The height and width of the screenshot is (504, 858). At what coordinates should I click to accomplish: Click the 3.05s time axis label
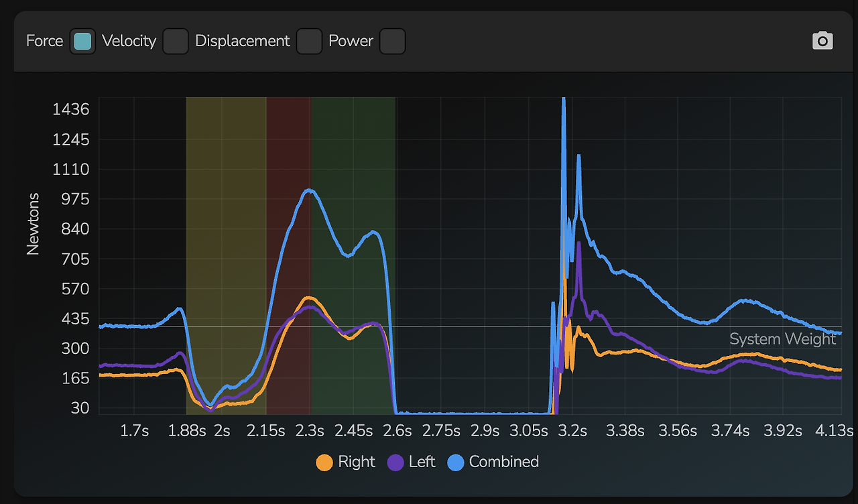[x=529, y=430]
